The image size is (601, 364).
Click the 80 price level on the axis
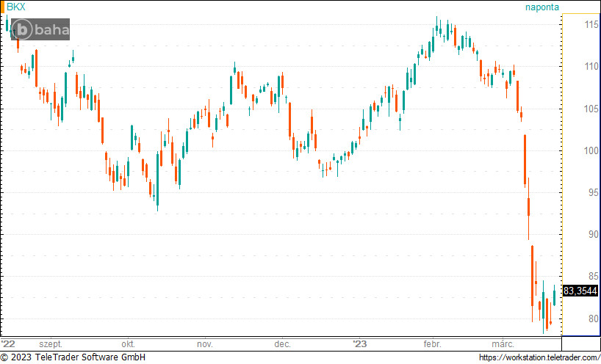[572, 318]
